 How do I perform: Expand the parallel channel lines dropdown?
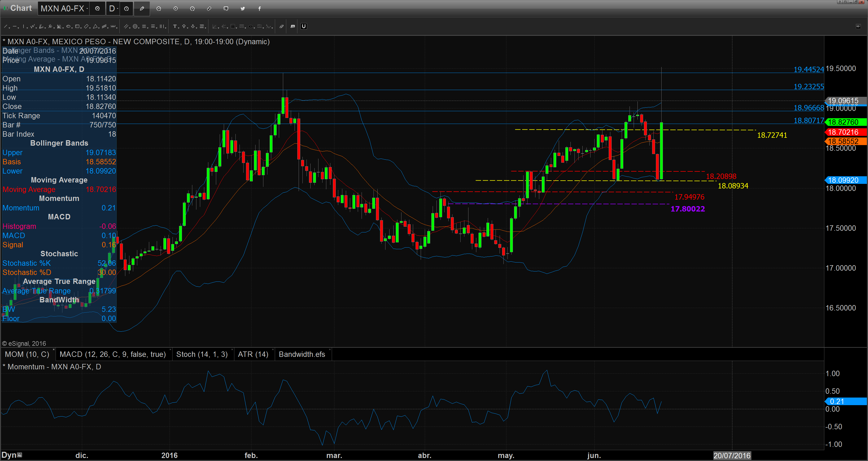tap(130, 28)
